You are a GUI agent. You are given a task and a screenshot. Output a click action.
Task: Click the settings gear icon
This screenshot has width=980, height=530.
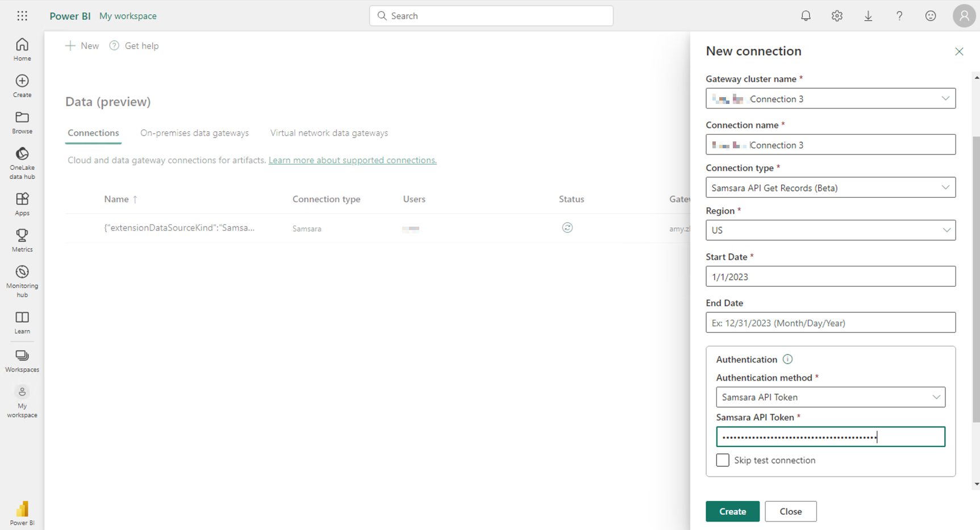837,16
